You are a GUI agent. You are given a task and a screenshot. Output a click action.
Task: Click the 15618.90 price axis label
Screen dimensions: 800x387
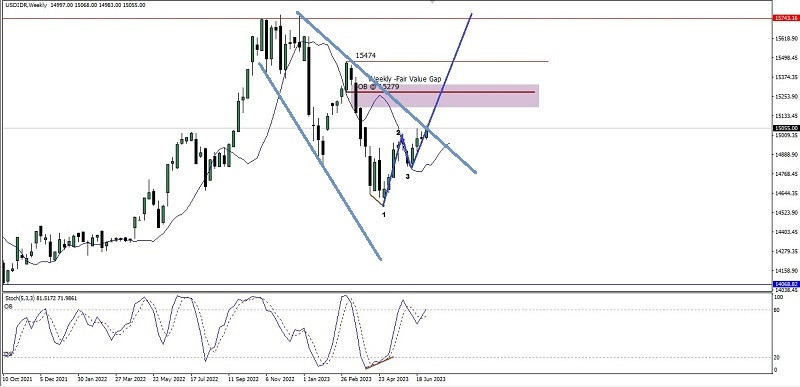click(x=786, y=39)
